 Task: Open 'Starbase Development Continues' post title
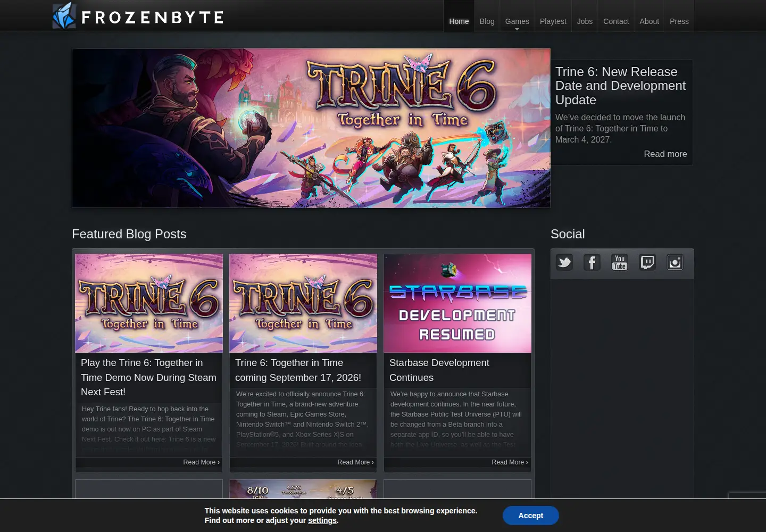439,370
